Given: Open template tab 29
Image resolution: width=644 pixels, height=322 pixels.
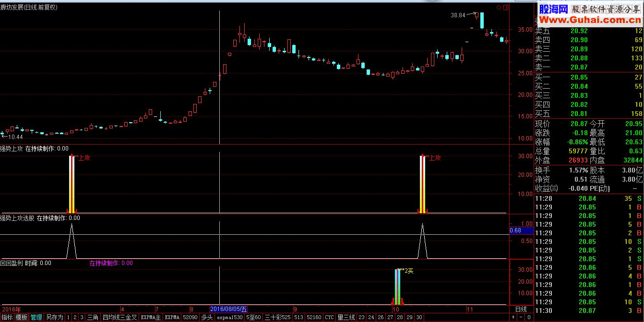Looking at the screenshot, I should [409, 317].
